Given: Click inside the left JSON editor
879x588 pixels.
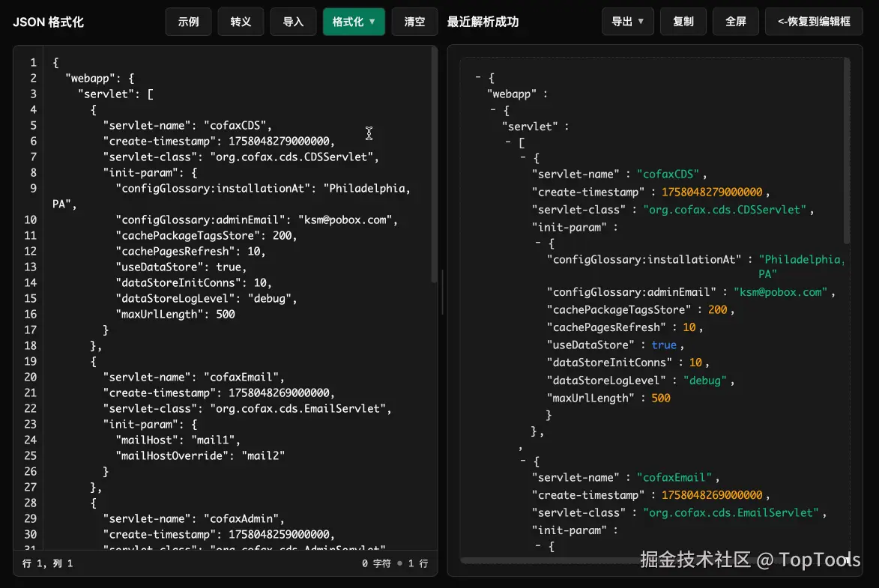Looking at the screenshot, I should (x=225, y=300).
